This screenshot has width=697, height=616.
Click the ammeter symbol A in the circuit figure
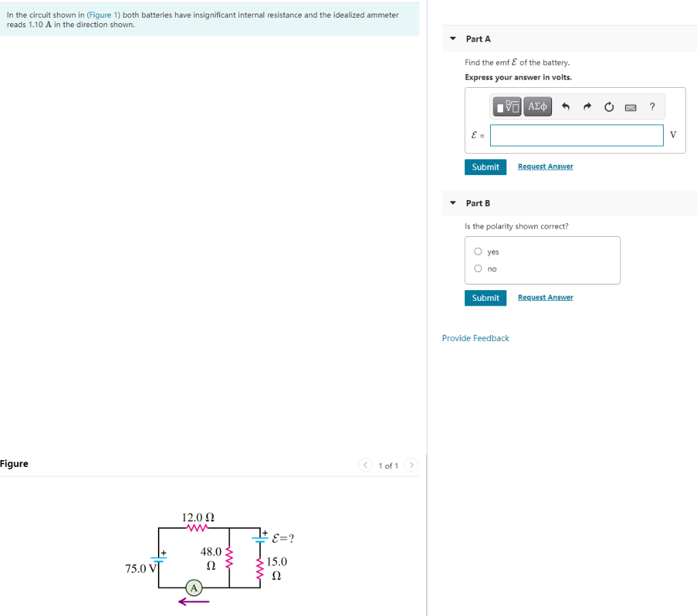click(x=193, y=586)
